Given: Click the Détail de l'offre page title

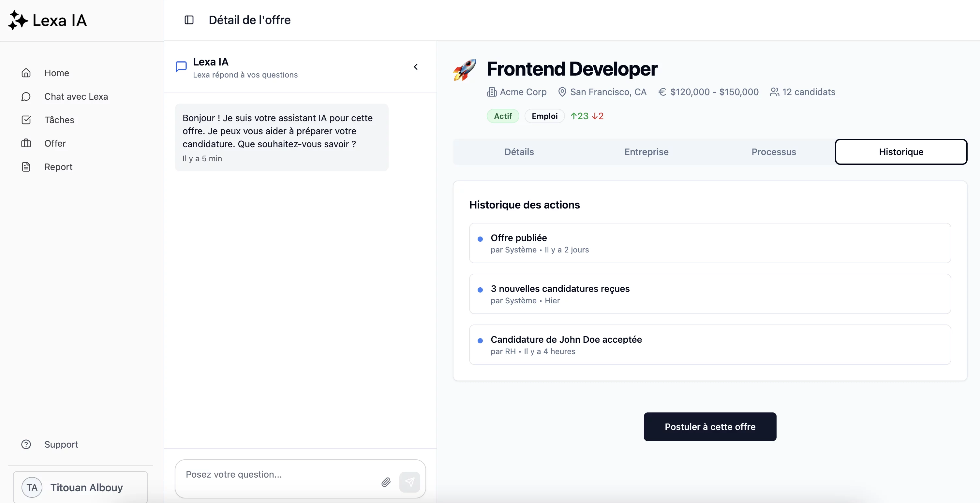Looking at the screenshot, I should click(x=250, y=20).
